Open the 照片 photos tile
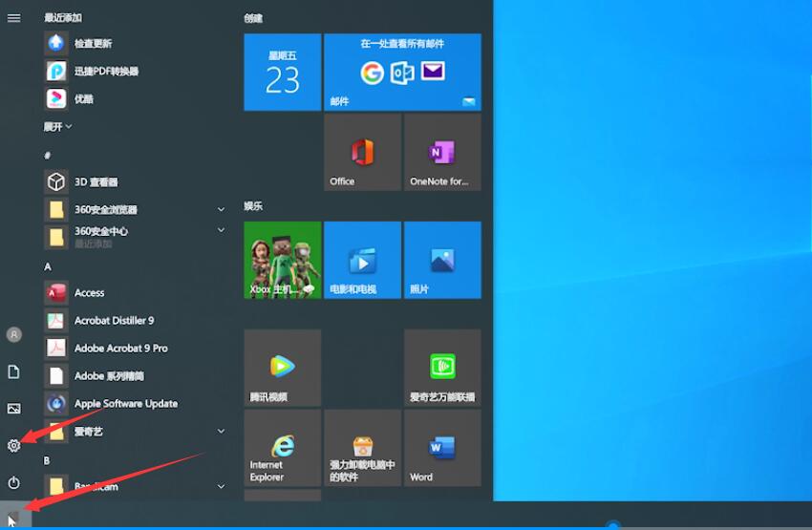This screenshot has height=530, width=812. pos(442,260)
